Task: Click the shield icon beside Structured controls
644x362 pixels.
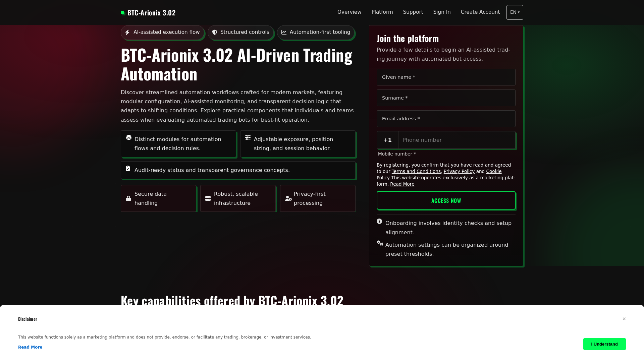Action: point(215,32)
